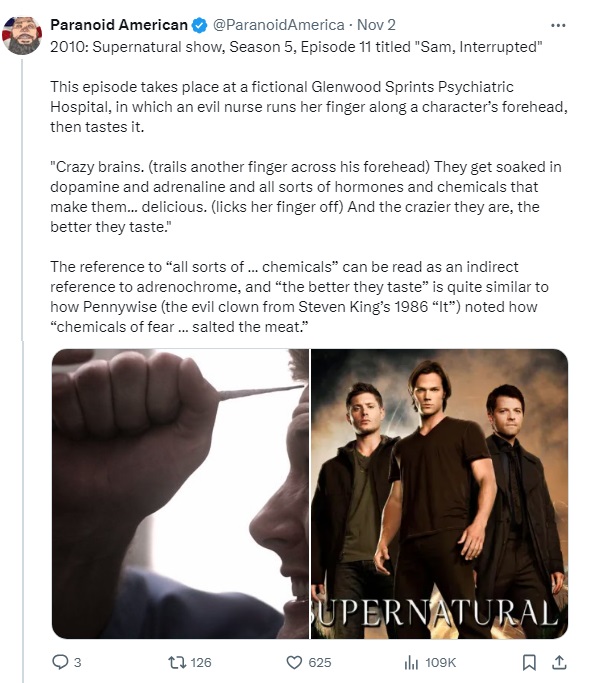
Task: Click the retweet icon
Action: 177,663
